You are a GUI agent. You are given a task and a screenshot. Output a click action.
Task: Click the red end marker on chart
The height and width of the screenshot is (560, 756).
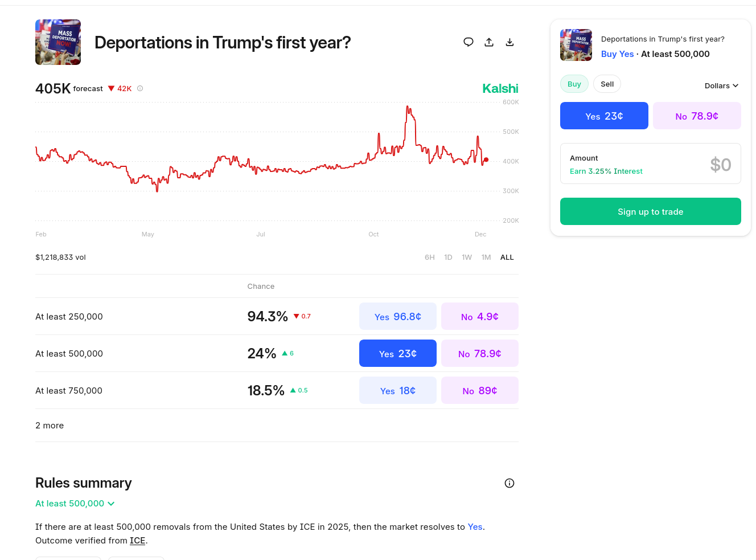tap(486, 160)
